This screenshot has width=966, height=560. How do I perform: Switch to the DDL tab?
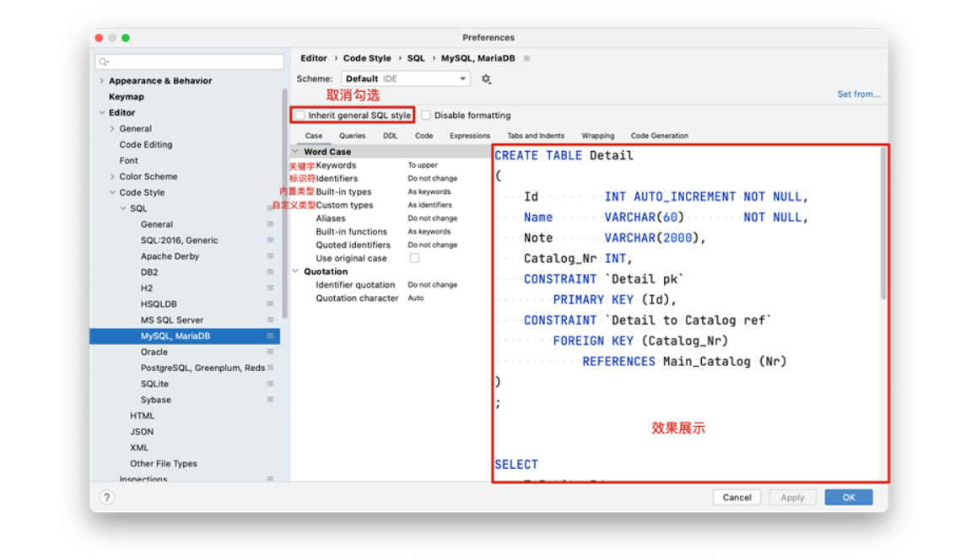390,136
